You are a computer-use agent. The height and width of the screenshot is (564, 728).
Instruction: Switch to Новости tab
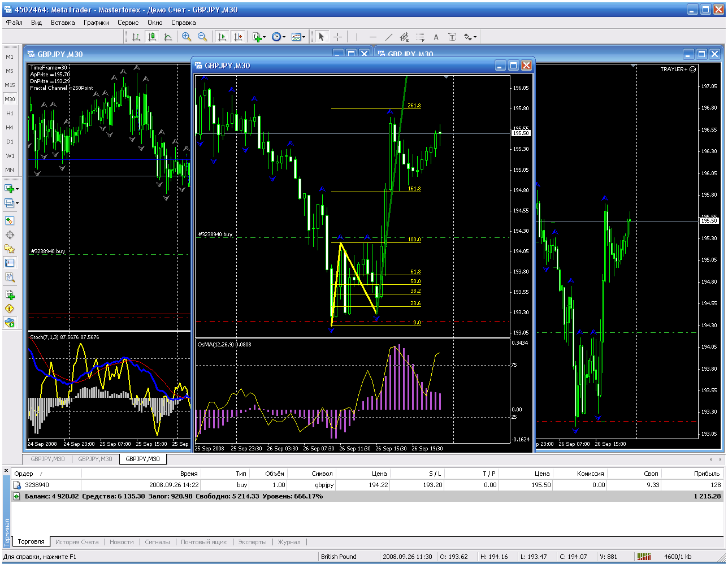122,542
